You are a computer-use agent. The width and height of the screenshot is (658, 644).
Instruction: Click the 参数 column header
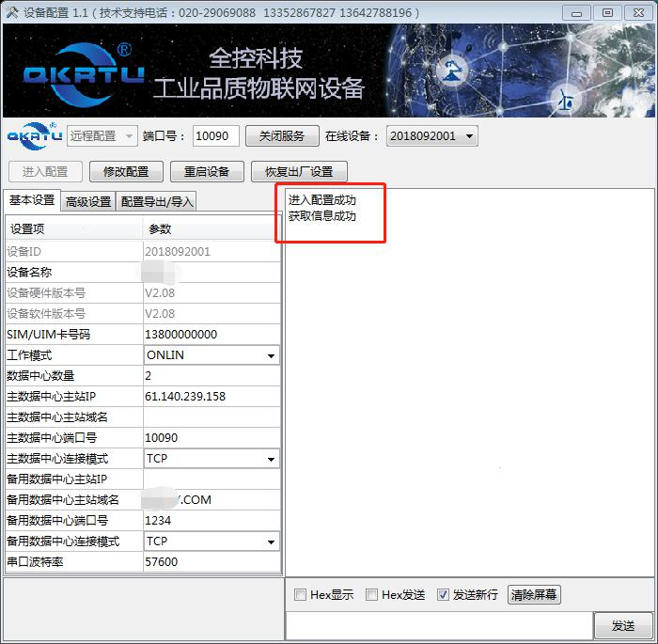pos(211,228)
